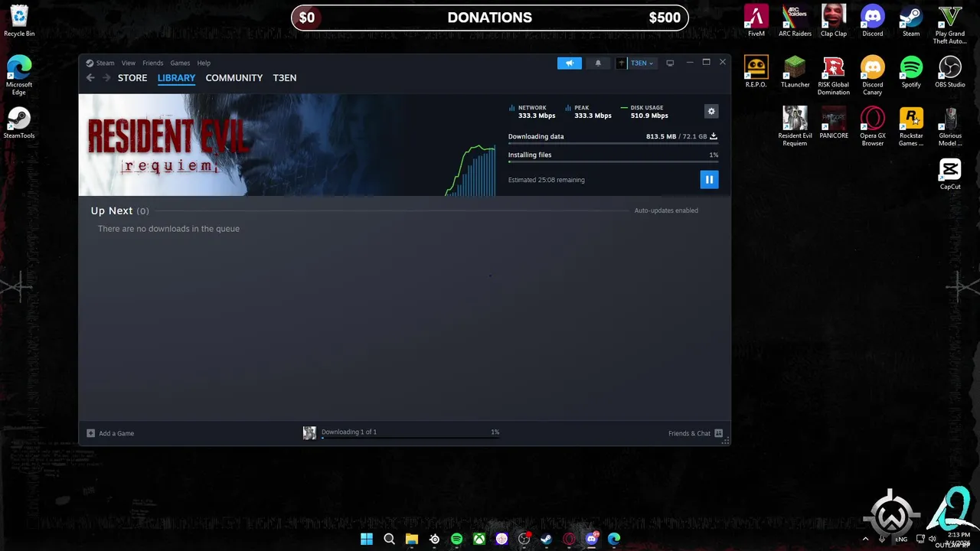Open OBS Studio desktop icon
This screenshot has height=551, width=980.
[950, 72]
